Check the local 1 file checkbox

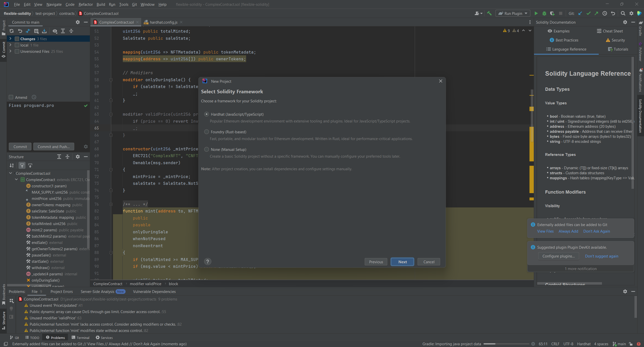coord(17,45)
